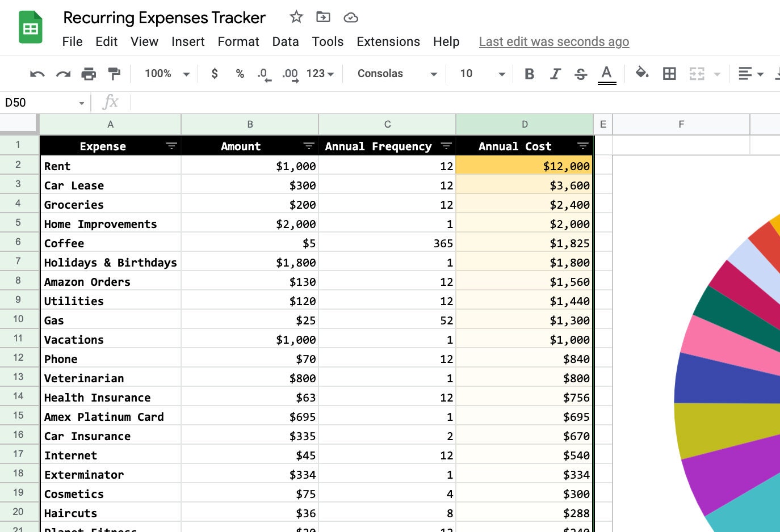This screenshot has height=532, width=780.
Task: Click the Format as currency icon
Action: pos(214,73)
